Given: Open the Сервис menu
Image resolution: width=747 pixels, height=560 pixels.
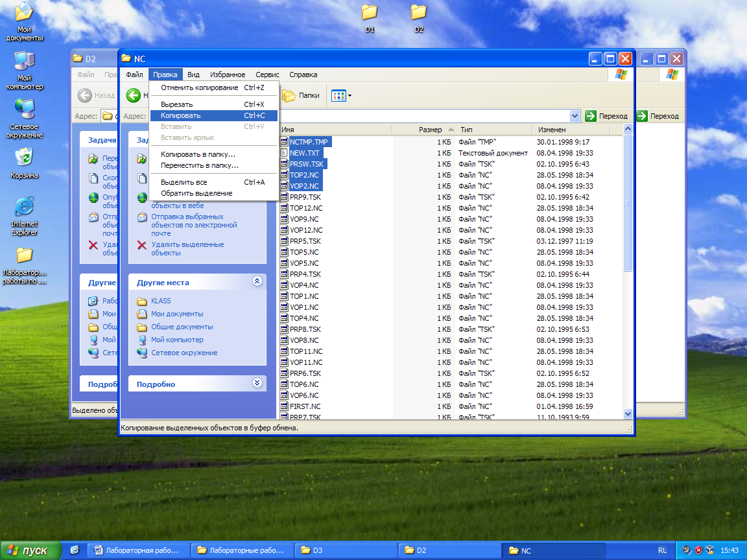Looking at the screenshot, I should [x=267, y=75].
